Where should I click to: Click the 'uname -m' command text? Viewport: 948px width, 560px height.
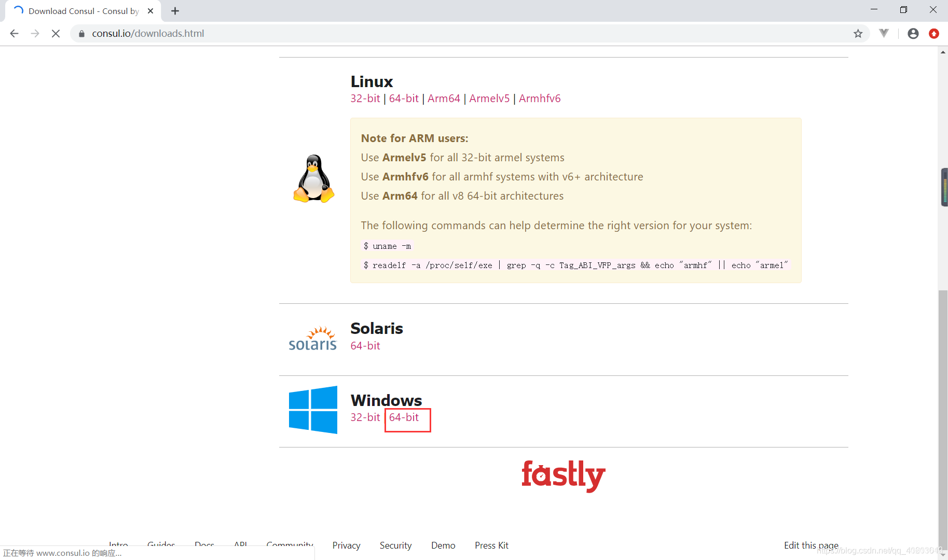[387, 246]
